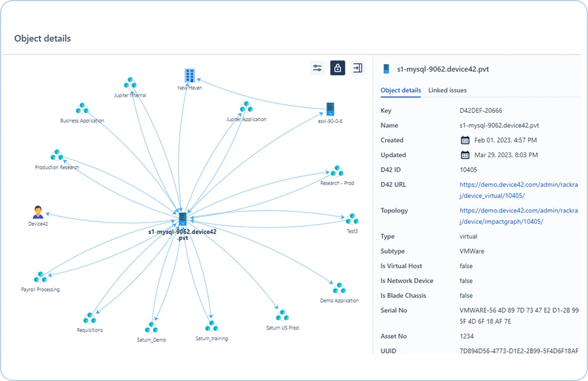Click the key value D42DEF-20666
588x381 pixels.
pyautogui.click(x=481, y=110)
